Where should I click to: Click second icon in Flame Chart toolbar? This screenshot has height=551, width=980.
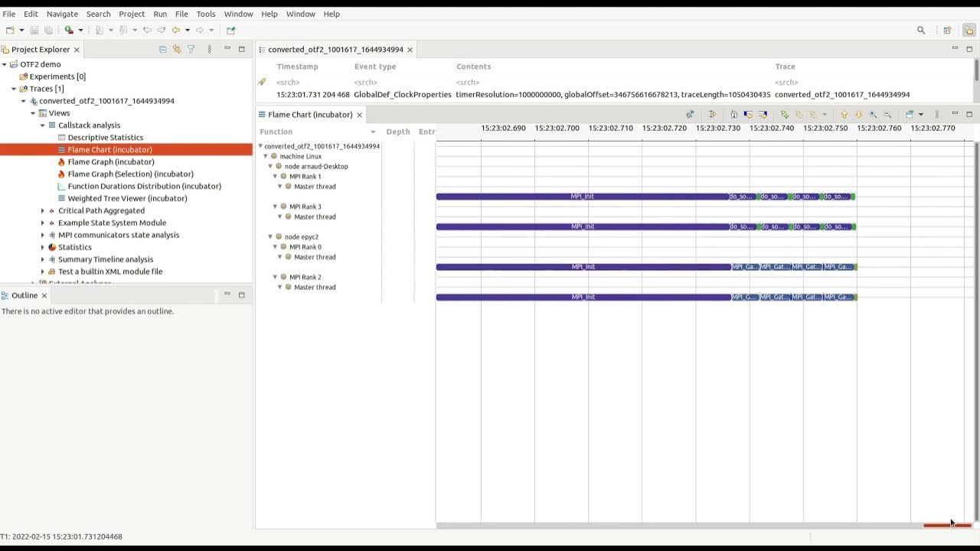tap(712, 115)
